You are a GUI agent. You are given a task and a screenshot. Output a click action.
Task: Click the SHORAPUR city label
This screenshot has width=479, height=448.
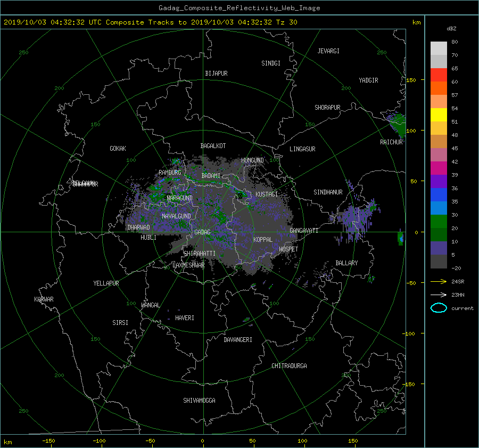[x=327, y=108]
